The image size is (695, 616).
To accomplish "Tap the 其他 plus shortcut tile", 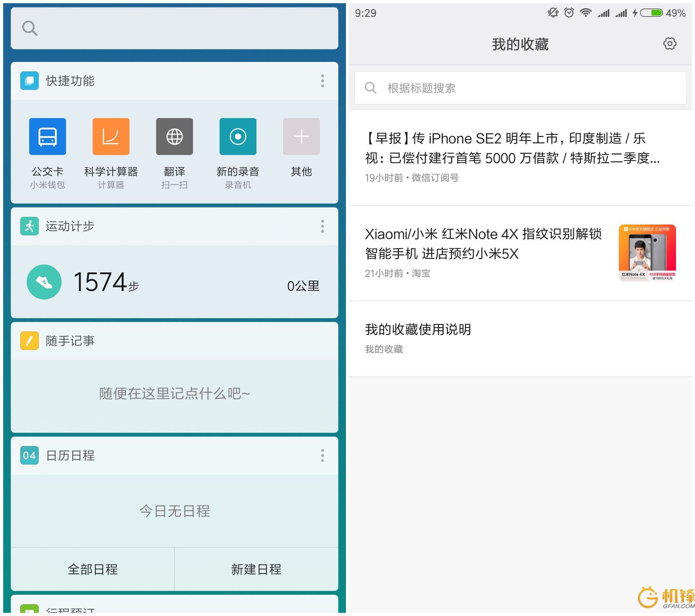I will pos(301,136).
